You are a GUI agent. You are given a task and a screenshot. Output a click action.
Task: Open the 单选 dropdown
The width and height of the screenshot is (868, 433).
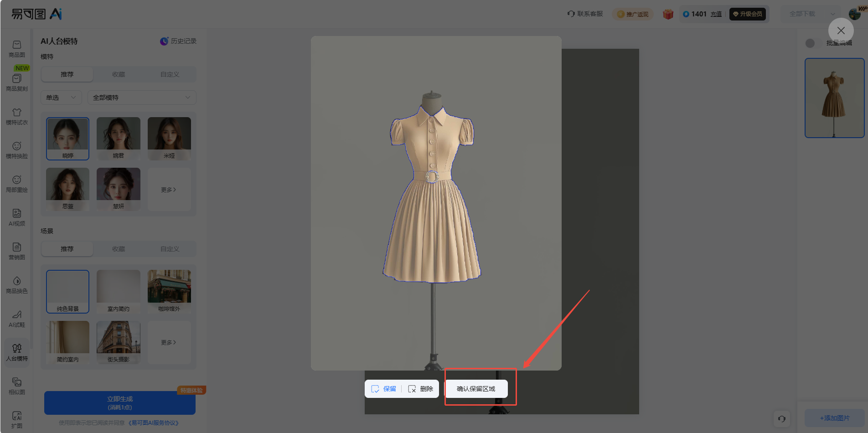(61, 98)
